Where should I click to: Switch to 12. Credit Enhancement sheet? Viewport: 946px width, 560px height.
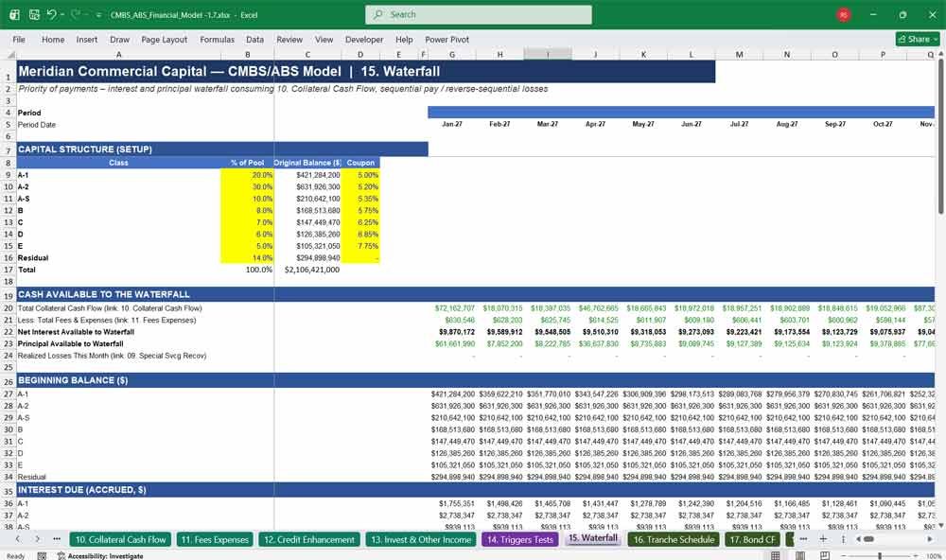pyautogui.click(x=309, y=539)
